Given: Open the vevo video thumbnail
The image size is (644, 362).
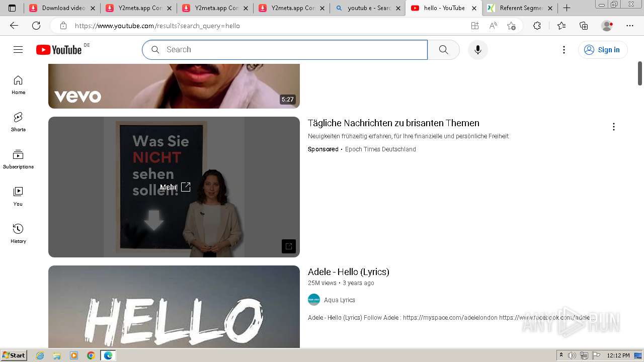Looking at the screenshot, I should pos(174,86).
